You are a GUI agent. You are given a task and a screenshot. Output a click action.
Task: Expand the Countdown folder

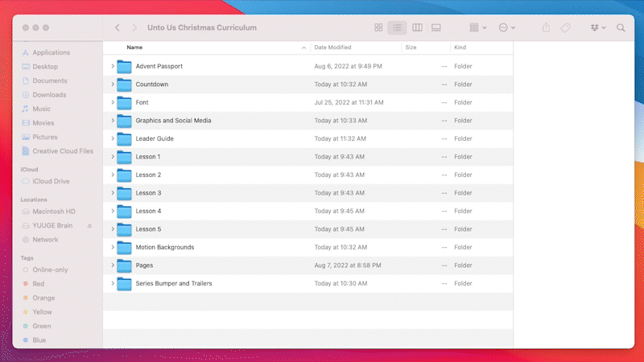113,84
